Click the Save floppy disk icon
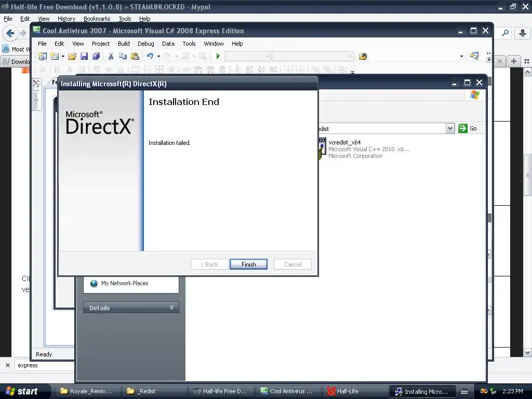The image size is (532, 399). tap(84, 56)
